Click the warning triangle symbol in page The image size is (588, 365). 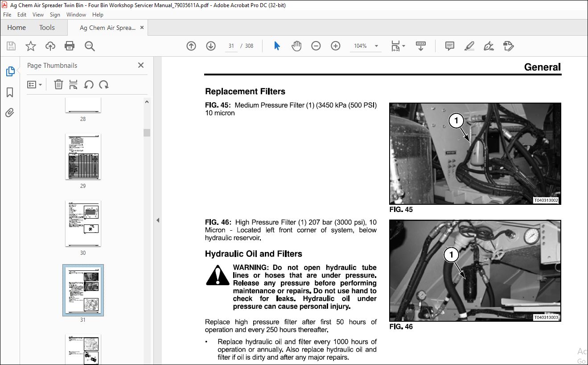click(218, 275)
